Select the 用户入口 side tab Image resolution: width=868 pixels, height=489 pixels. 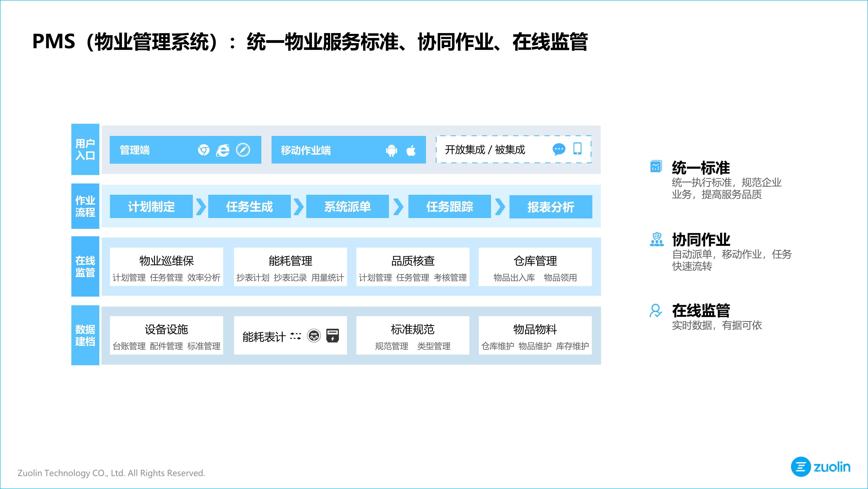pos(85,149)
